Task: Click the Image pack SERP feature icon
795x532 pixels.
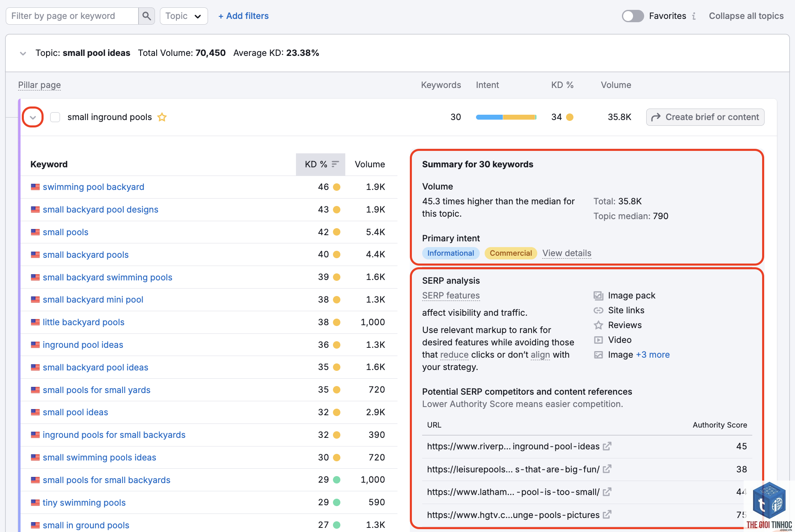Action: (x=598, y=296)
